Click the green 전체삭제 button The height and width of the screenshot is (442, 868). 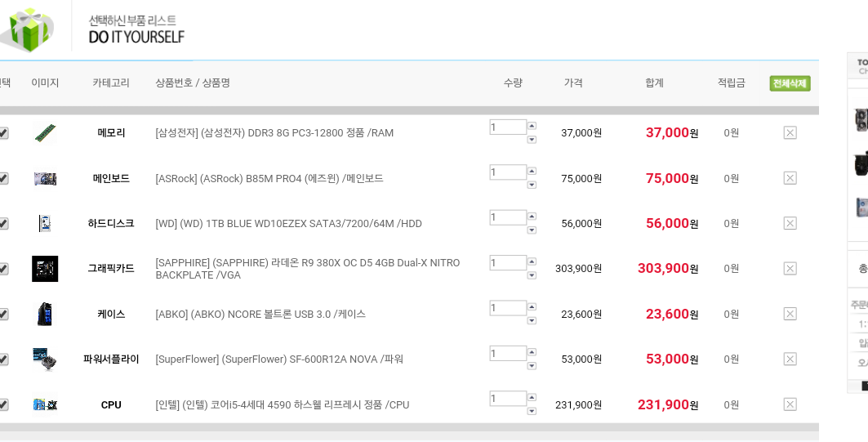click(790, 83)
